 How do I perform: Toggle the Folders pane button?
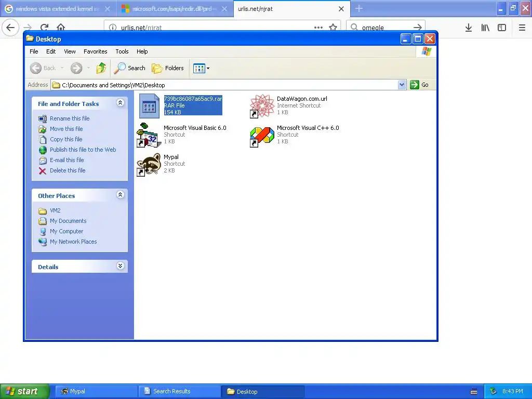click(x=168, y=68)
